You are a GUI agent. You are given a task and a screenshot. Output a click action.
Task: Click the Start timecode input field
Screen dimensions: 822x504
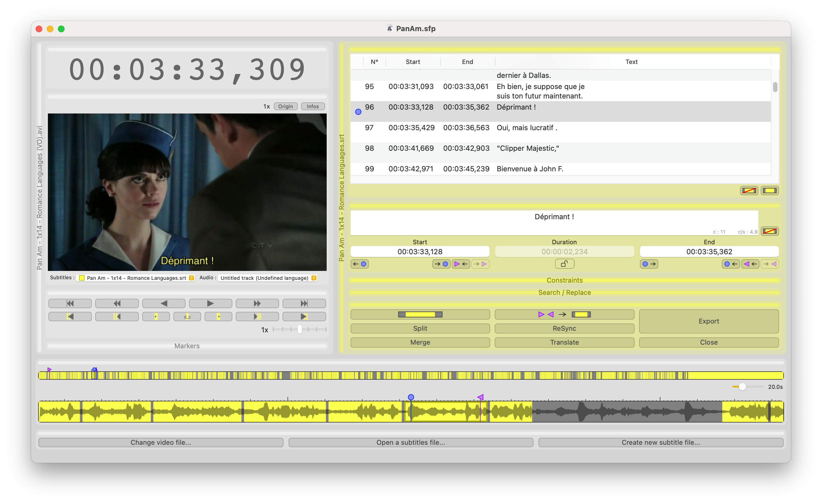(420, 252)
